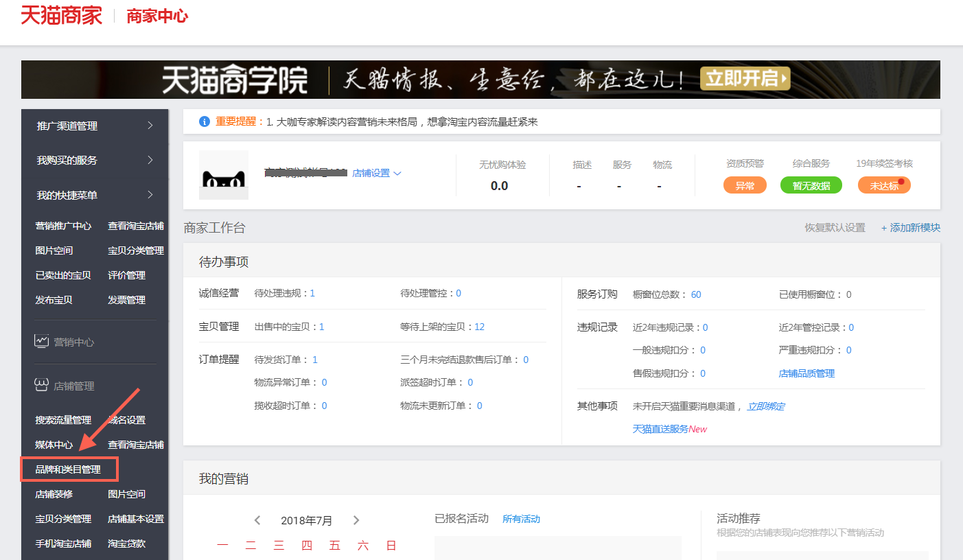This screenshot has height=560, width=963.
Task: Open 营销推广中心 in sidebar
Action: pyautogui.click(x=63, y=226)
